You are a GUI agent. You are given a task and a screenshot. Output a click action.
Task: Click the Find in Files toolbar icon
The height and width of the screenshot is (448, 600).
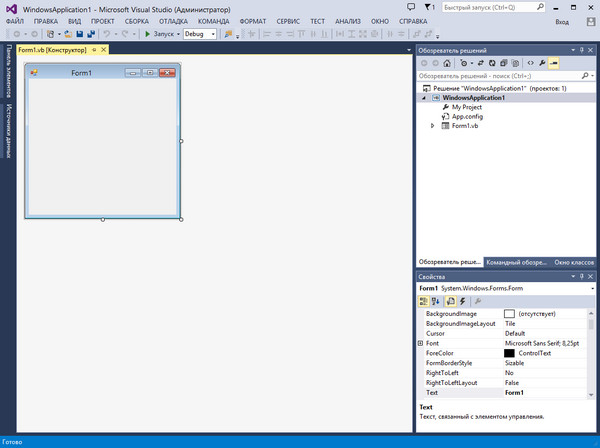[228, 34]
